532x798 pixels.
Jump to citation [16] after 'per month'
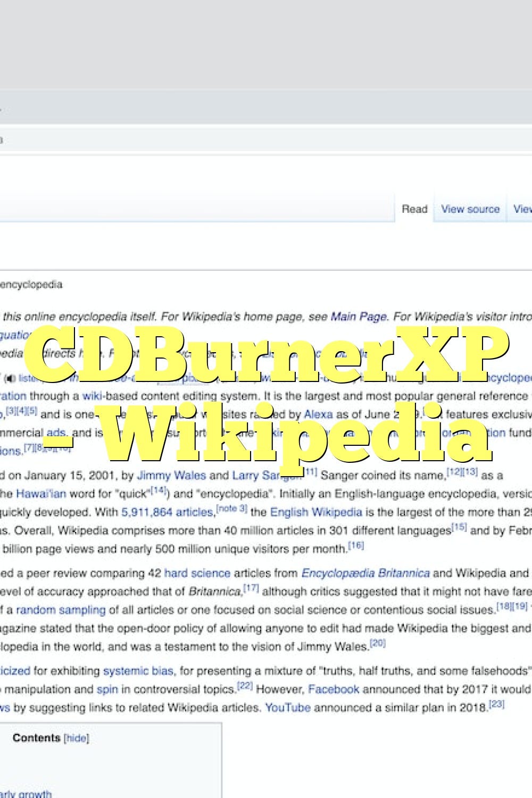click(356, 545)
